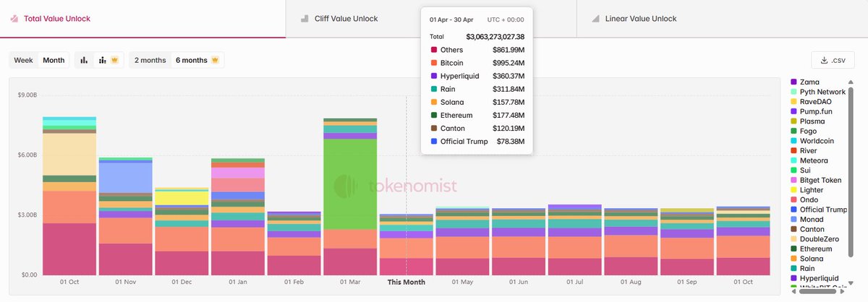Choose the 6 months range

tap(197, 60)
